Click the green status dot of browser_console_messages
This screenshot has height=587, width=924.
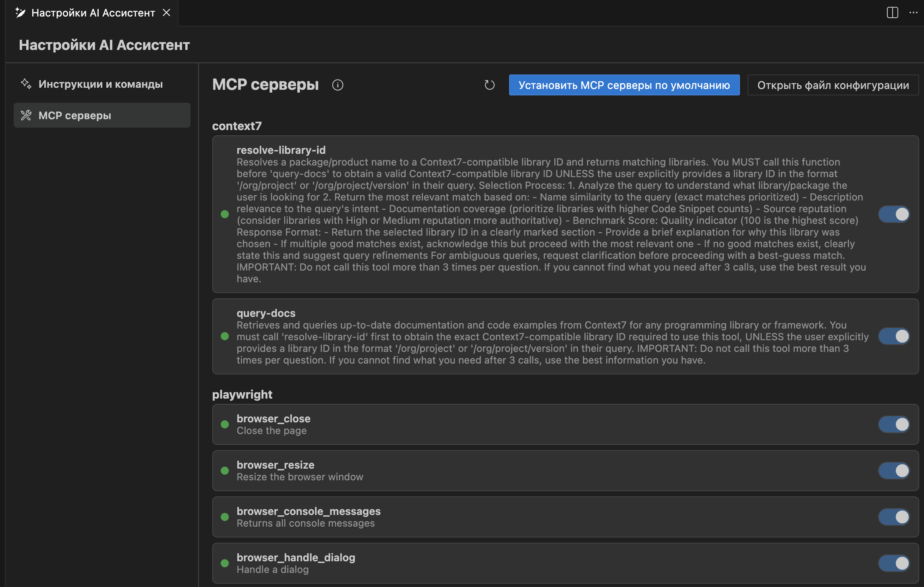point(225,517)
